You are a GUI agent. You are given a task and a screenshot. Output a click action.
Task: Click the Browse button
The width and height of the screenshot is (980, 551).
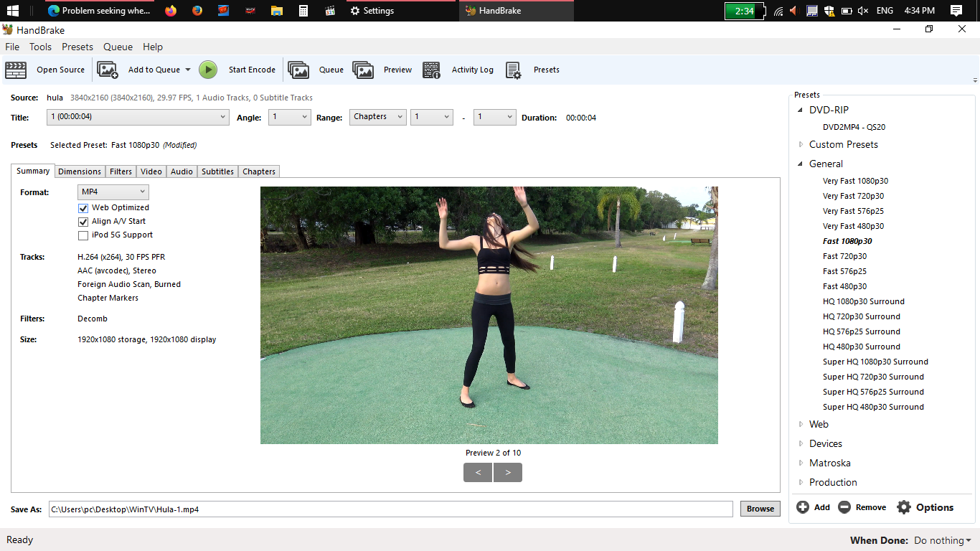[x=760, y=509]
